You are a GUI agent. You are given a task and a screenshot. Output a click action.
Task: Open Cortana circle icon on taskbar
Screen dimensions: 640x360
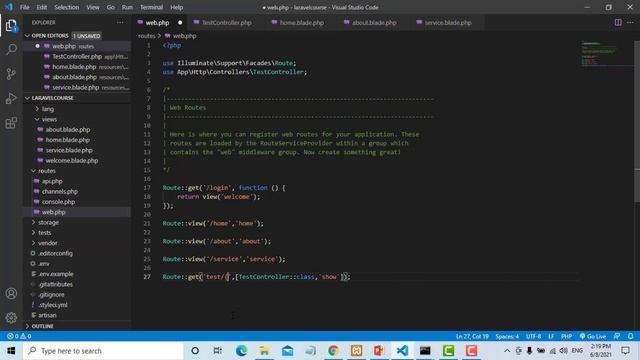195,351
